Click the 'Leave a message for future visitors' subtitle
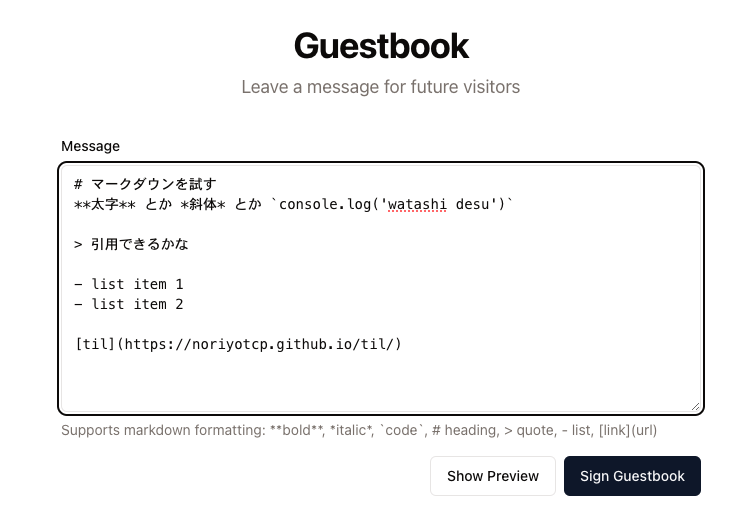This screenshot has width=738, height=521. coord(381,87)
